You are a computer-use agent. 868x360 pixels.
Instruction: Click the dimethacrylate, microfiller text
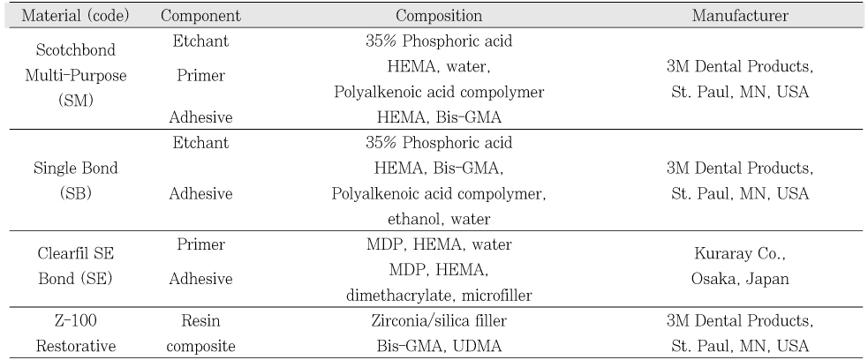pyautogui.click(x=439, y=296)
